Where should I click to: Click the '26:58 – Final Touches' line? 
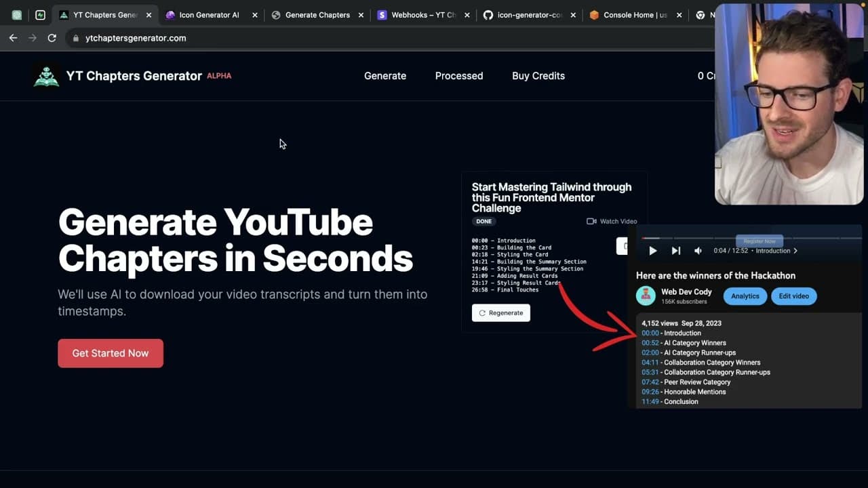point(505,290)
